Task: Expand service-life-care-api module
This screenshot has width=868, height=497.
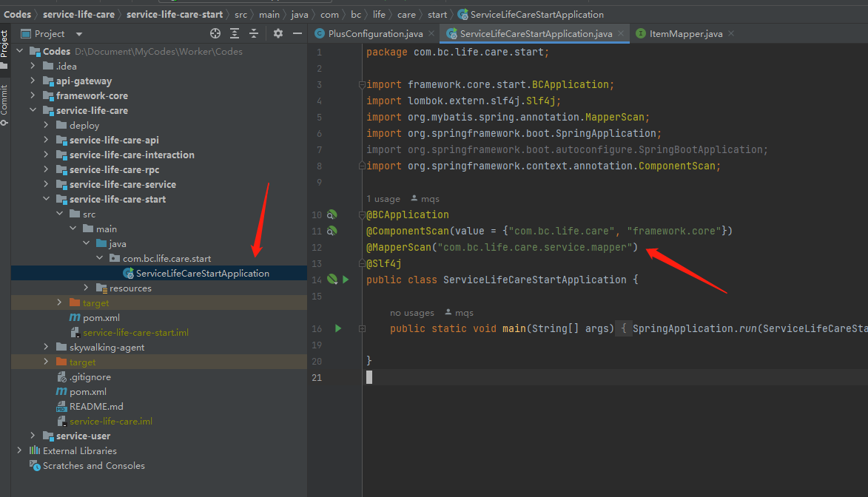Action: click(x=47, y=140)
